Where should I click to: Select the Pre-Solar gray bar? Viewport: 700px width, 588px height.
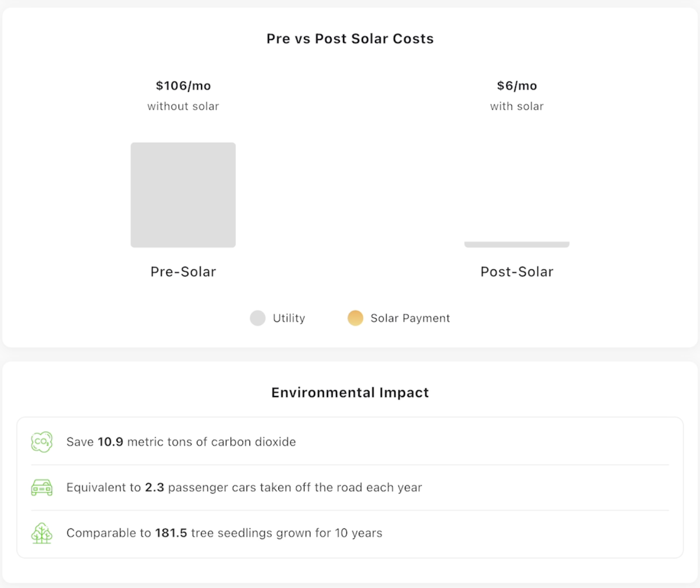183,195
